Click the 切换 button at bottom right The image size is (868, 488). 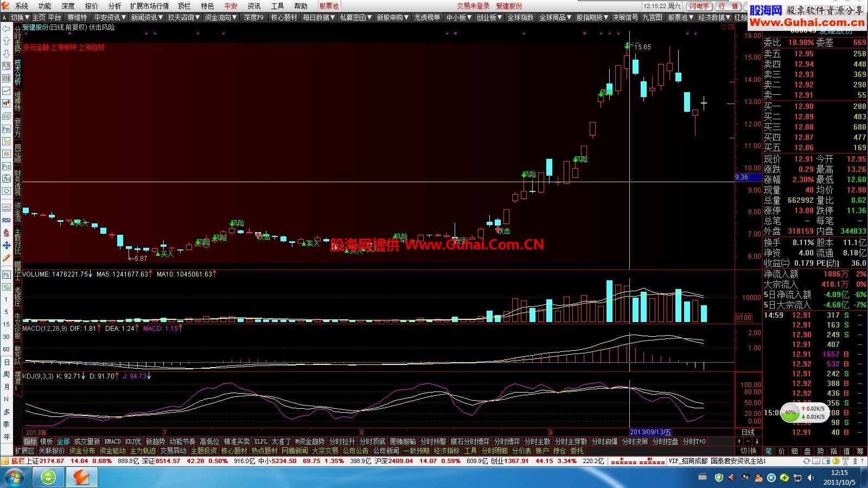[748, 451]
